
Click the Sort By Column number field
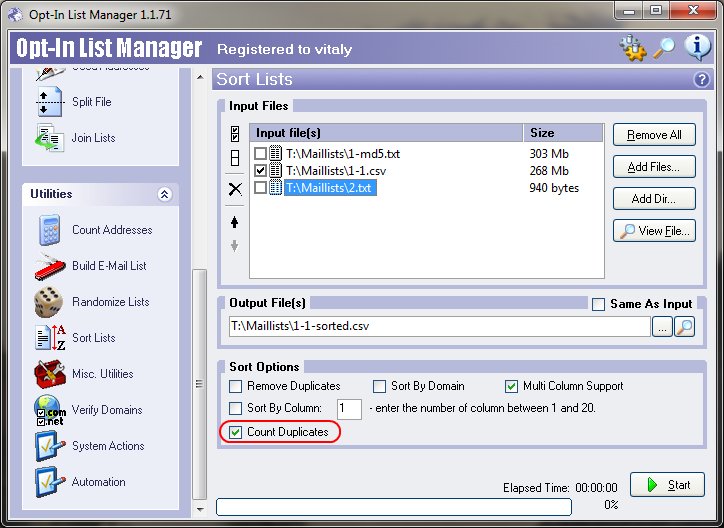tap(348, 408)
